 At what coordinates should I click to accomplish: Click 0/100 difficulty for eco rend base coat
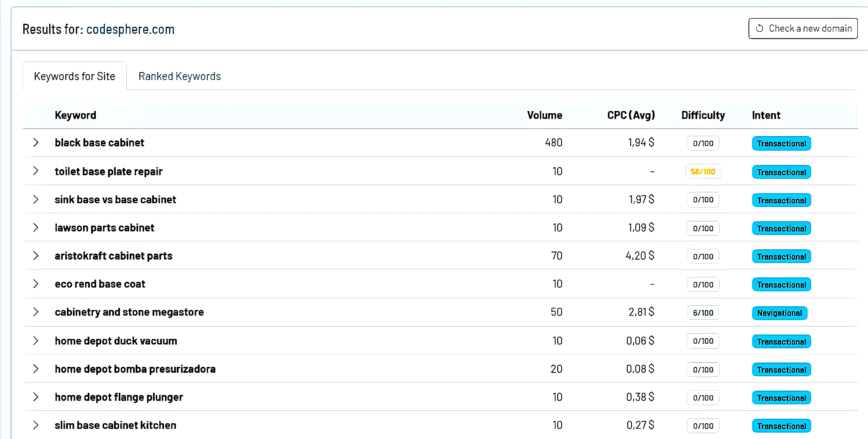(x=703, y=285)
